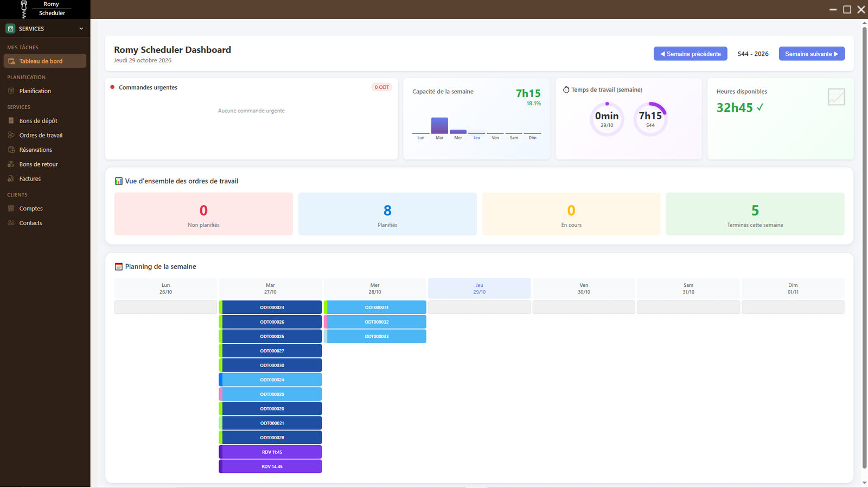
Task: Select the Ven 30/10 day header
Action: click(x=584, y=288)
